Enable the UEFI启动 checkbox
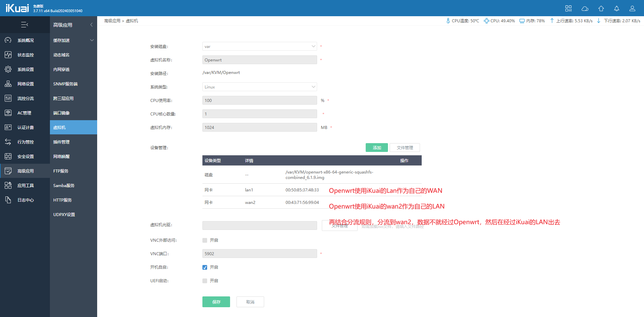The width and height of the screenshot is (644, 317). click(x=205, y=281)
